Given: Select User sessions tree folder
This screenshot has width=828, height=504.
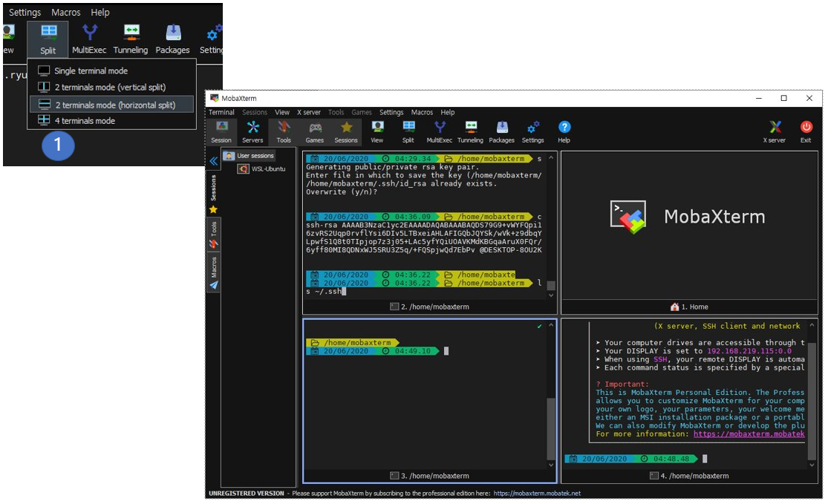Looking at the screenshot, I should coord(250,156).
